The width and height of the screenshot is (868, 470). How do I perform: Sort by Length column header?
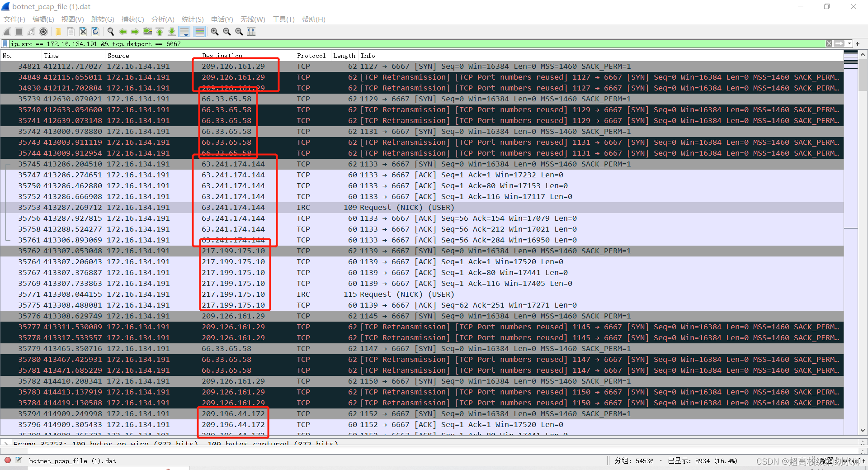(x=344, y=56)
